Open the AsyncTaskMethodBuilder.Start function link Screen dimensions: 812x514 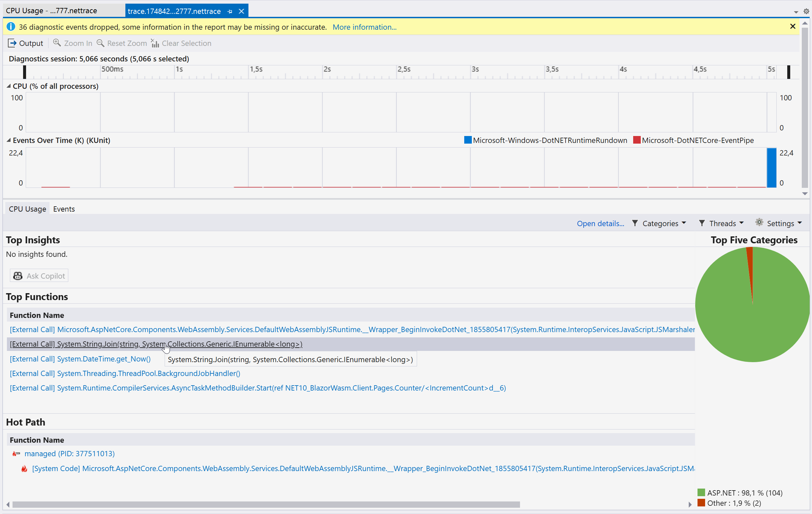pyautogui.click(x=258, y=388)
